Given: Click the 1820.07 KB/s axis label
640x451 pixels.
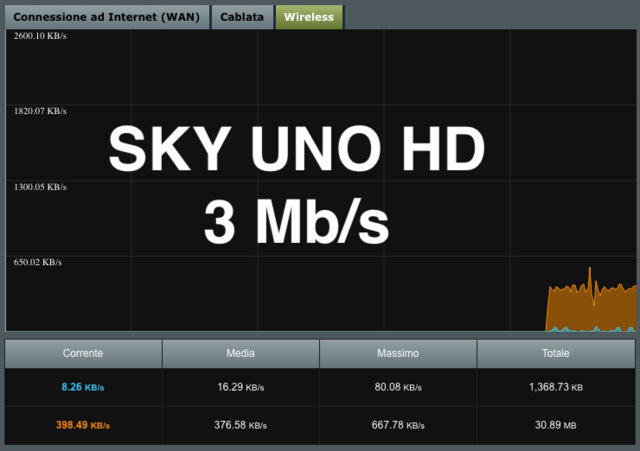Looking at the screenshot, I should coord(40,111).
